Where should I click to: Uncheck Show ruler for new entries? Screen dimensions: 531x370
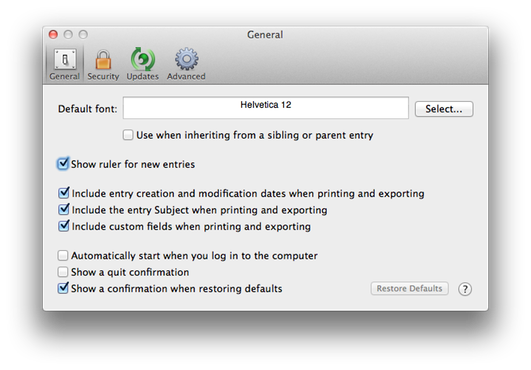tap(63, 164)
